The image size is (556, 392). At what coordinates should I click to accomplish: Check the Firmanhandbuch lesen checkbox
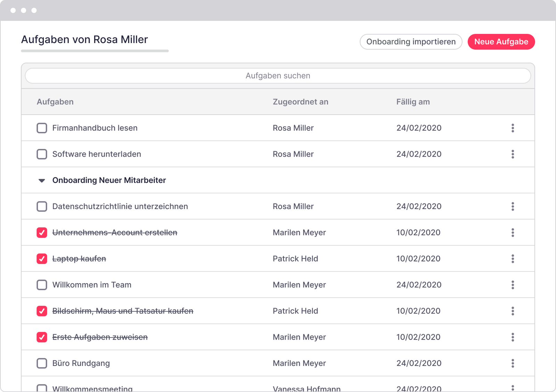tap(42, 128)
